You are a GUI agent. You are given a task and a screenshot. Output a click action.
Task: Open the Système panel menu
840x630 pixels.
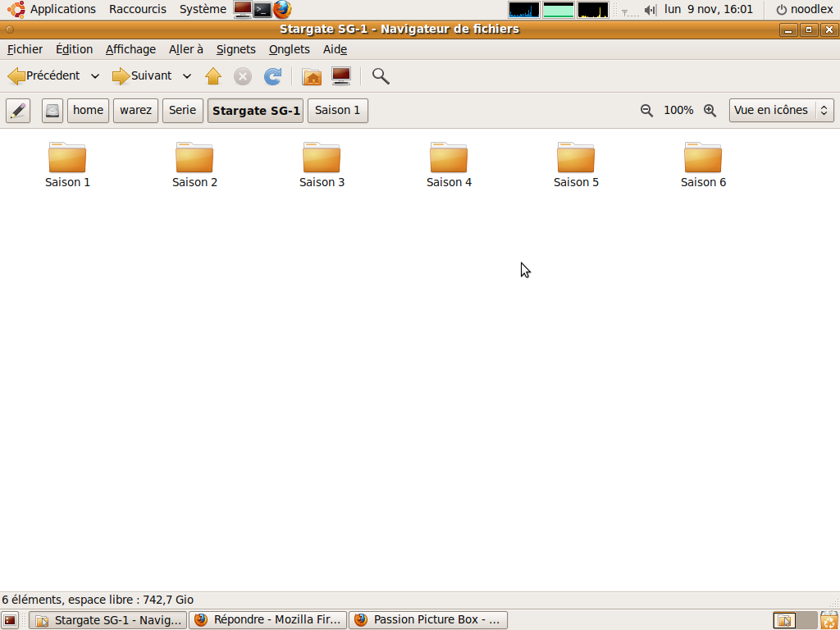point(203,9)
